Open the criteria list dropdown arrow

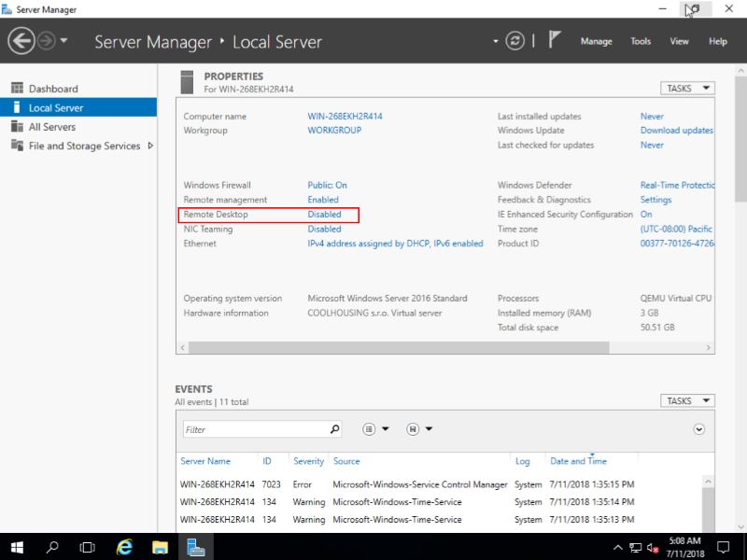tap(386, 429)
